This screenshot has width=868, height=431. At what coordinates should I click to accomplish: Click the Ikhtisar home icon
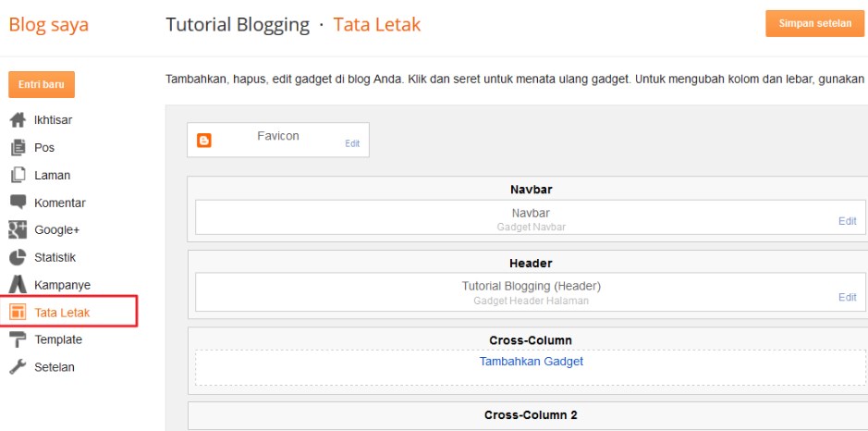(17, 120)
